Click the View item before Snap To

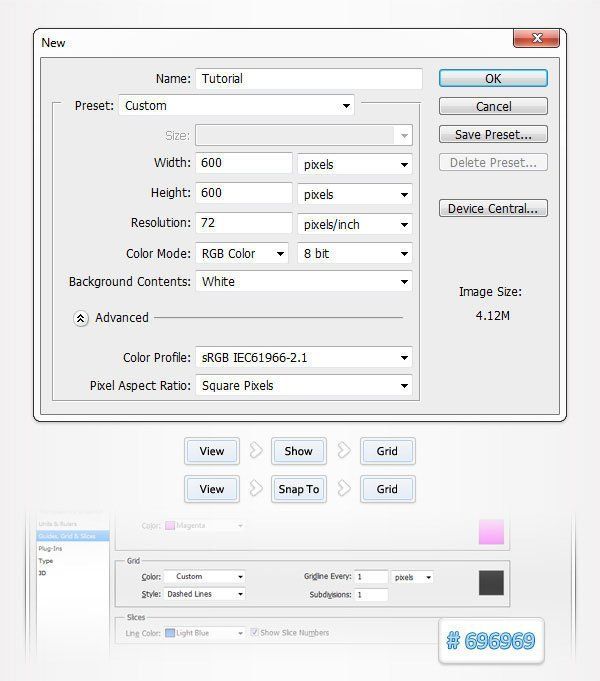[x=212, y=489]
